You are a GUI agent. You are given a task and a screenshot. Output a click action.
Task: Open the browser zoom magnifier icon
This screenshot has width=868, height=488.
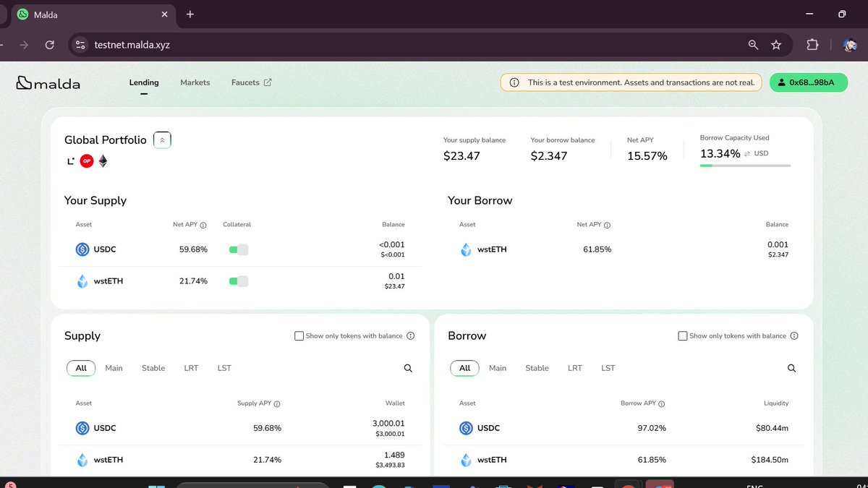tap(753, 45)
